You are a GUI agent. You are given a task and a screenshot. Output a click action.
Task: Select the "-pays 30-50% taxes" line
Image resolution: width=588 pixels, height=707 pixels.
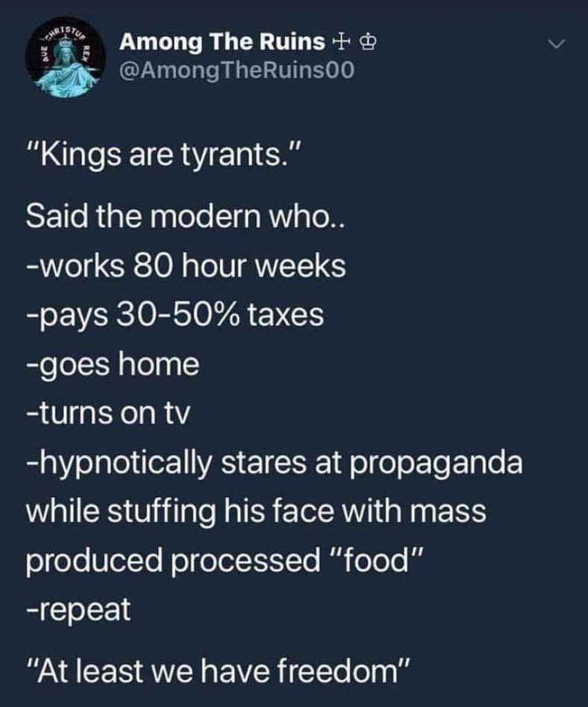[x=175, y=315]
